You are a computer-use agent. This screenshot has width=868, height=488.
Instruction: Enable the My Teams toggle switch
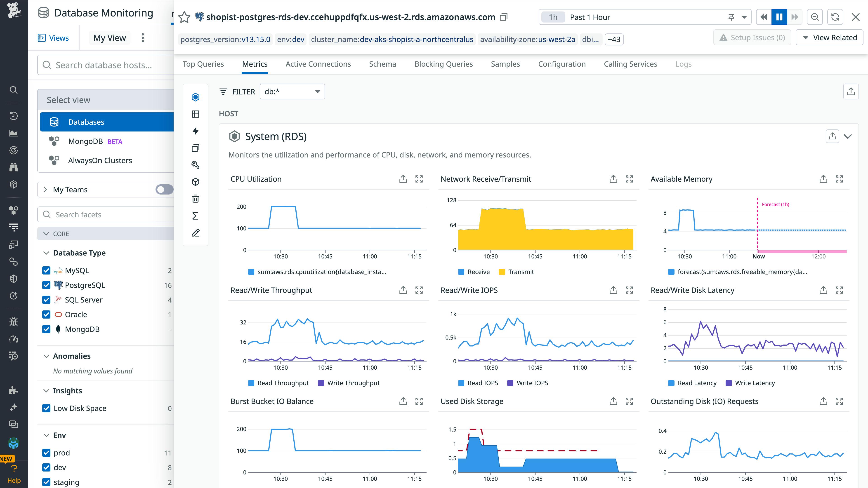[164, 190]
